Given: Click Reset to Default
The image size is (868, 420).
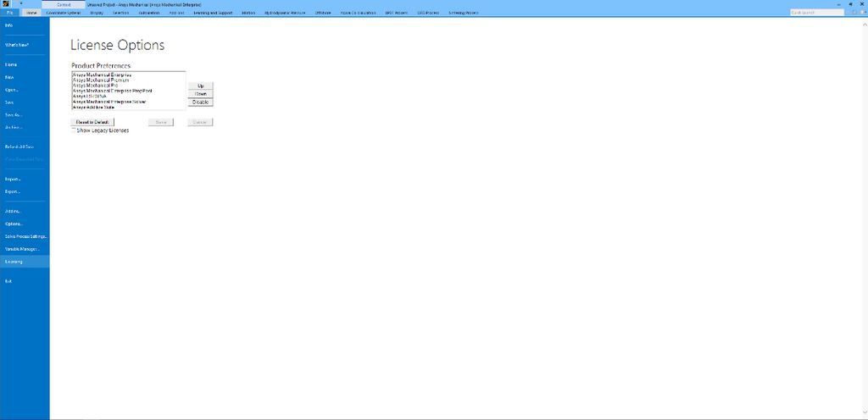Looking at the screenshot, I should coord(92,122).
